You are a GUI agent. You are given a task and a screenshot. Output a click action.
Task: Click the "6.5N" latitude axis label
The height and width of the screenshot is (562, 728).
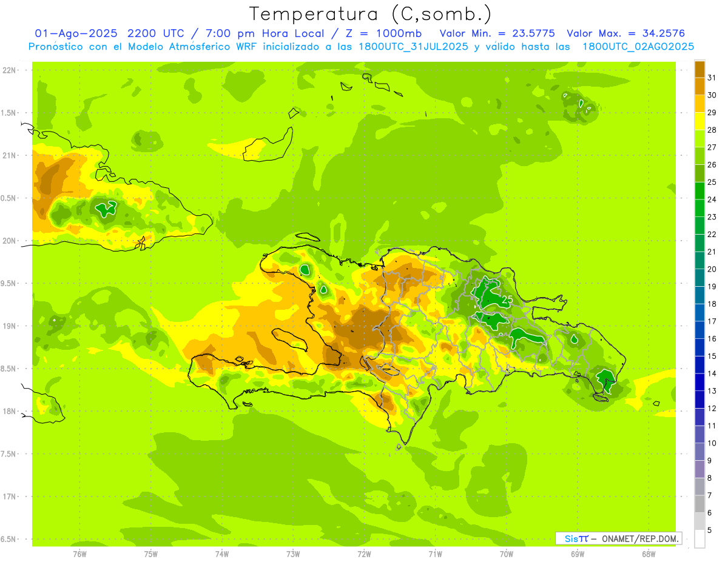click(8, 540)
